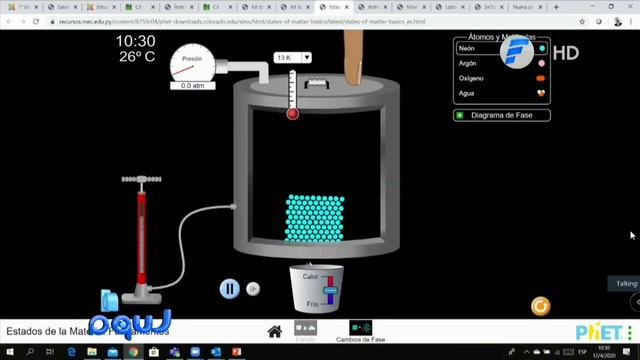Switch to the Estado screen tab
This screenshot has height=360, width=640.
(x=305, y=331)
